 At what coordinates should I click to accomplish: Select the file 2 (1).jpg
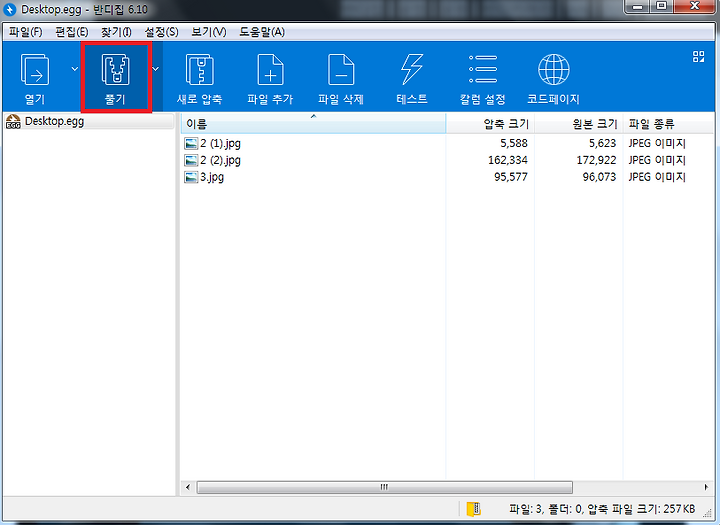click(x=220, y=143)
